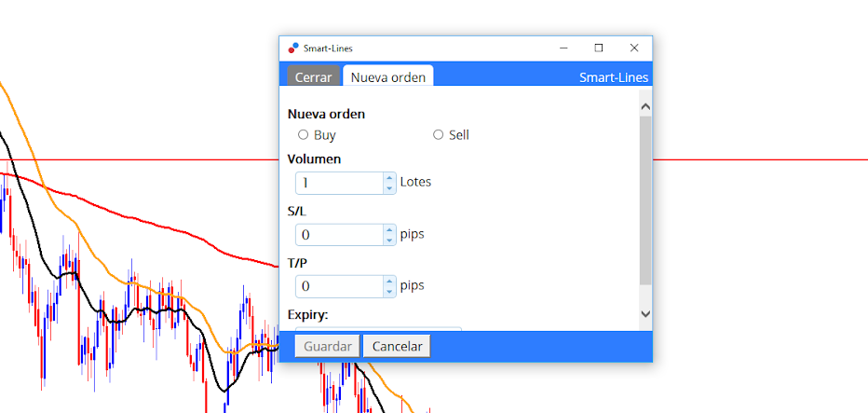The image size is (868, 413).
Task: Increase T/P pips with up arrow
Action: click(389, 281)
